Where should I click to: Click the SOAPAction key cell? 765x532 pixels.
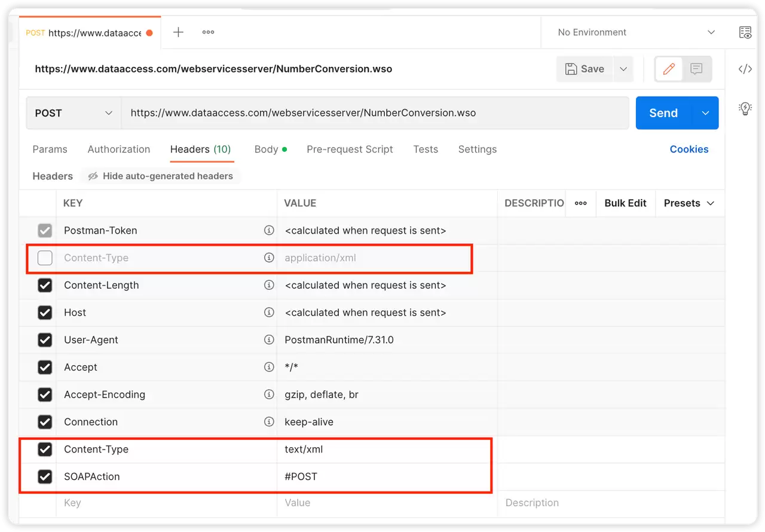click(167, 476)
